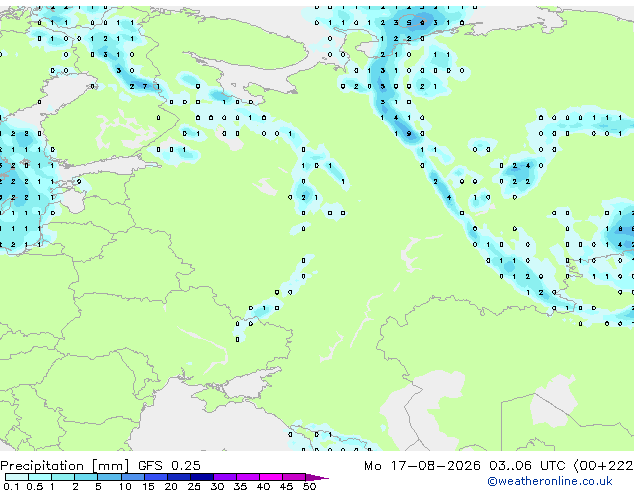Click the legend scale label '0.5'
634x490 pixels.
coord(34,486)
